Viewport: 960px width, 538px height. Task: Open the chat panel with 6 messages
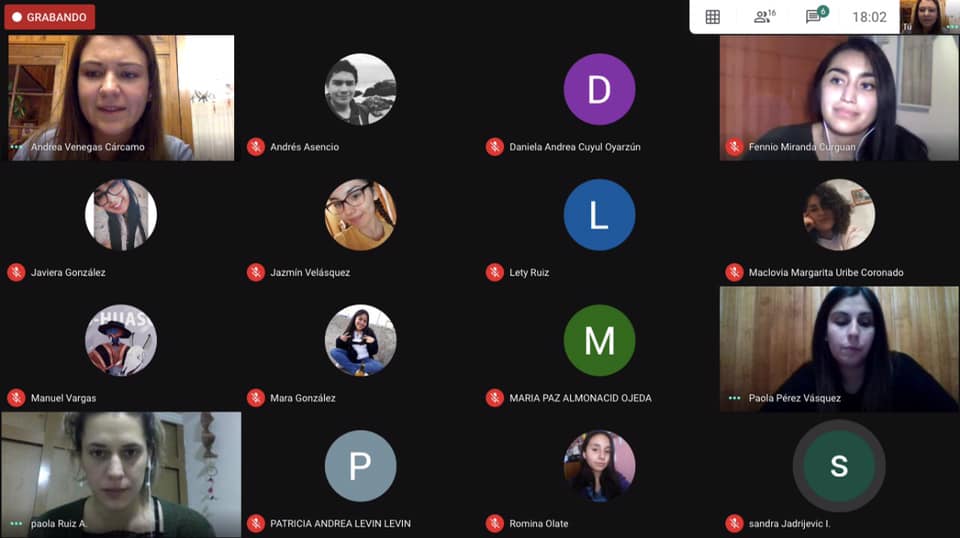816,17
